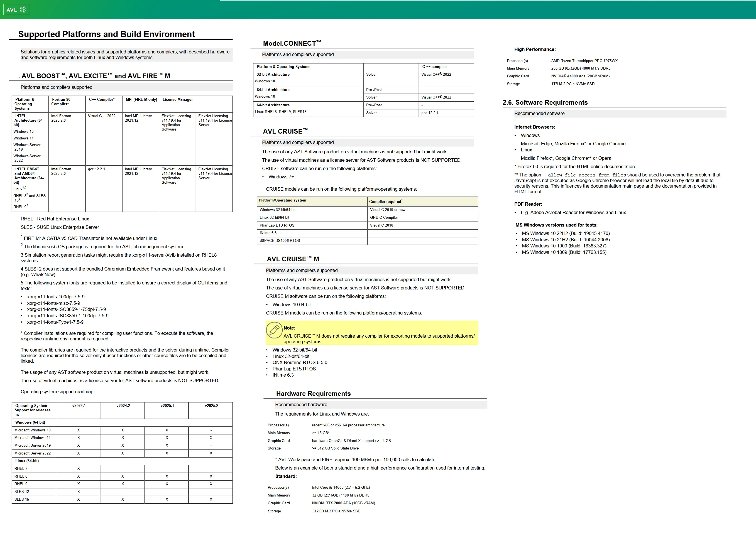Click the 'xorg-x11-fonts-Type1-7.5-9' bullet
The image size is (756, 543).
tap(55, 322)
